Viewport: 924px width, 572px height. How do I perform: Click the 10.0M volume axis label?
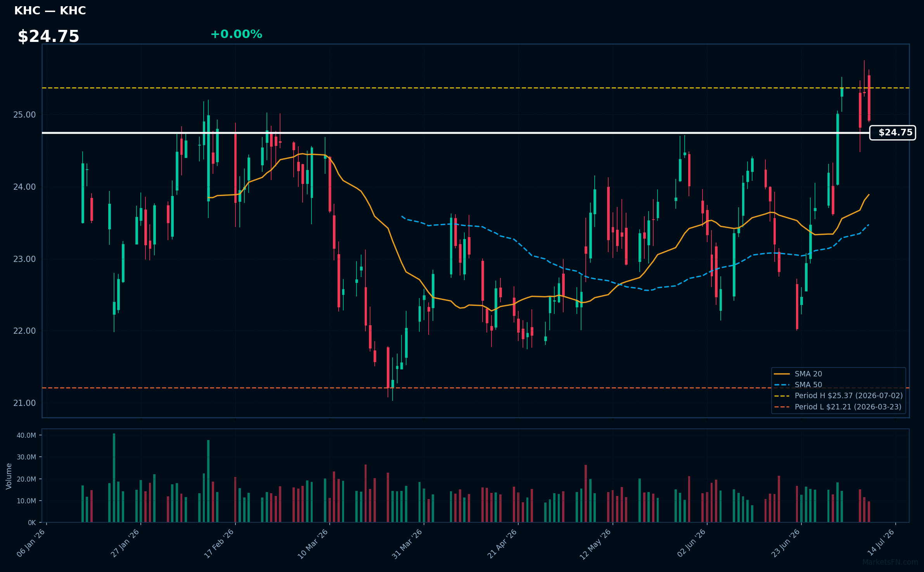point(26,501)
